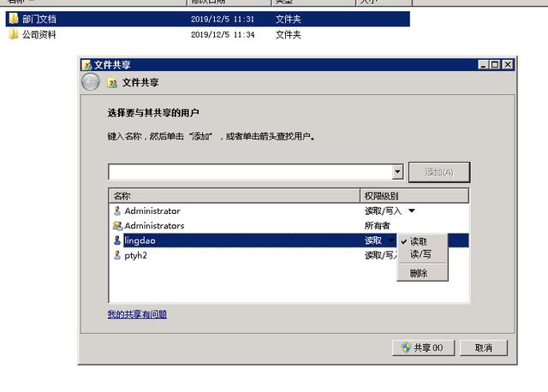The image size is (548, 392).
Task: Select the ptyh2 user row
Action: click(289, 255)
